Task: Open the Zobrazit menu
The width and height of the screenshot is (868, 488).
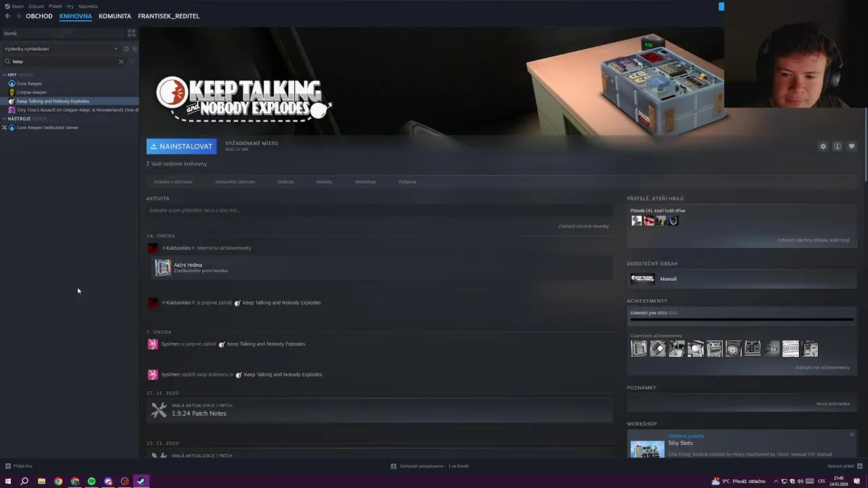Action: coord(36,6)
